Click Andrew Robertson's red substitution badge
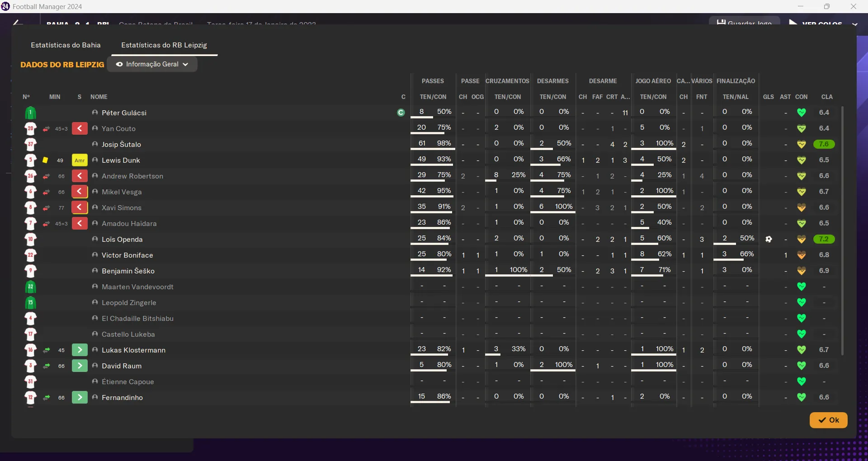Image resolution: width=868 pixels, height=461 pixels. (80, 176)
